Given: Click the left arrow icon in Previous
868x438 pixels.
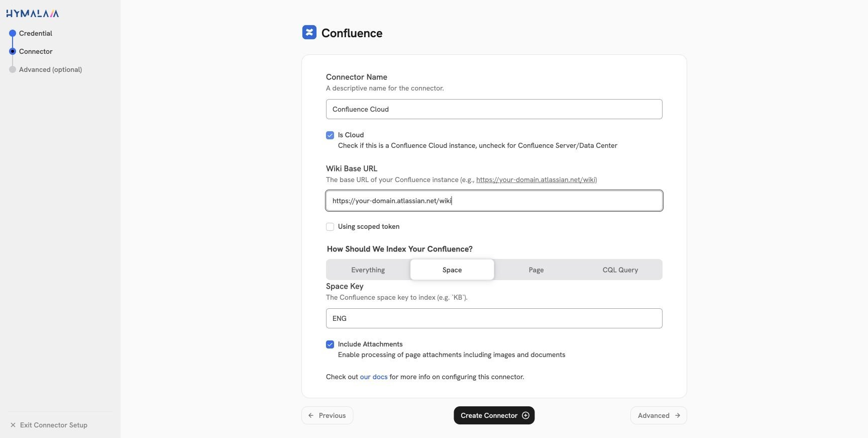Looking at the screenshot, I should click(311, 415).
